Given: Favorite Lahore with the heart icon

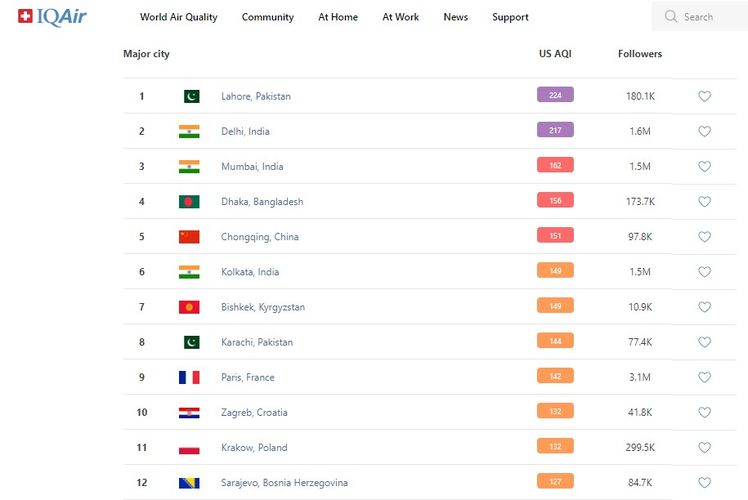Looking at the screenshot, I should click(x=704, y=96).
